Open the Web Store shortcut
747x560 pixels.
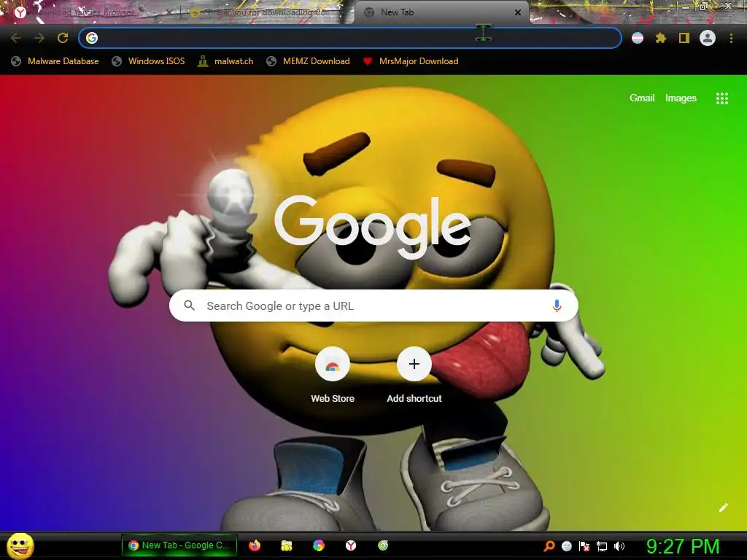pyautogui.click(x=333, y=376)
